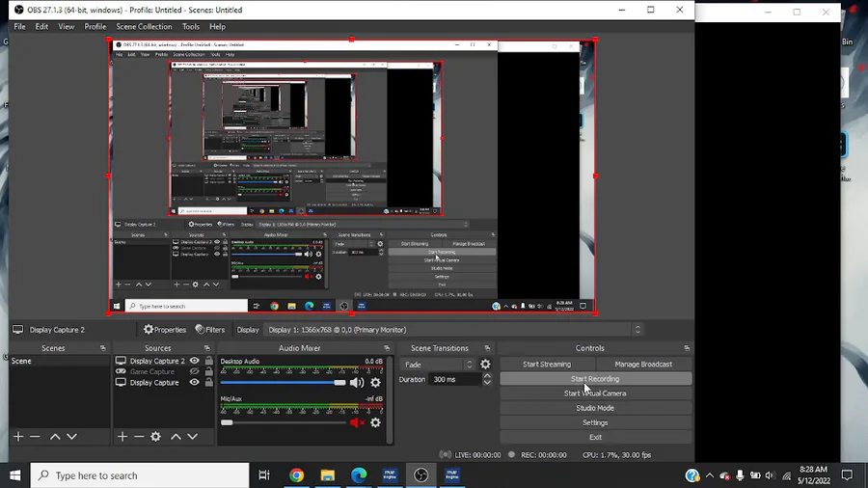Mute Desktop Audio speaker icon
This screenshot has width=868, height=488.
click(x=357, y=382)
